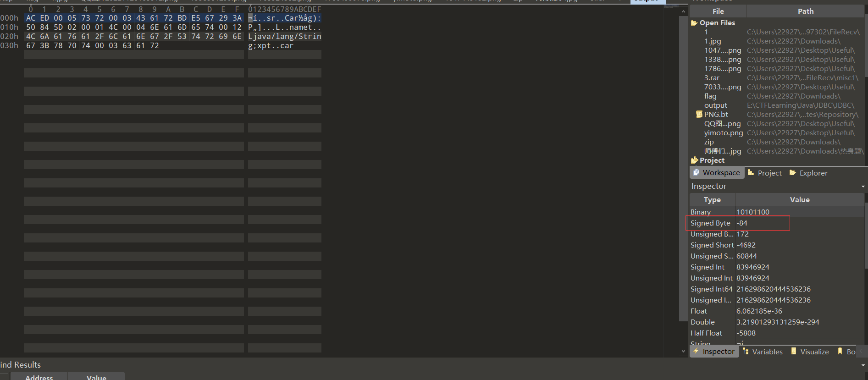
Task: Click the Type column header in Inspector
Action: [x=712, y=200]
